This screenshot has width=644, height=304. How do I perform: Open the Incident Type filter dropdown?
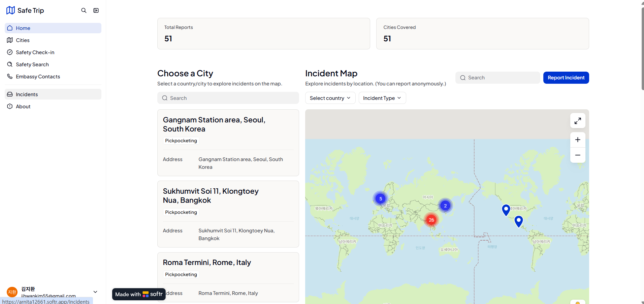382,98
